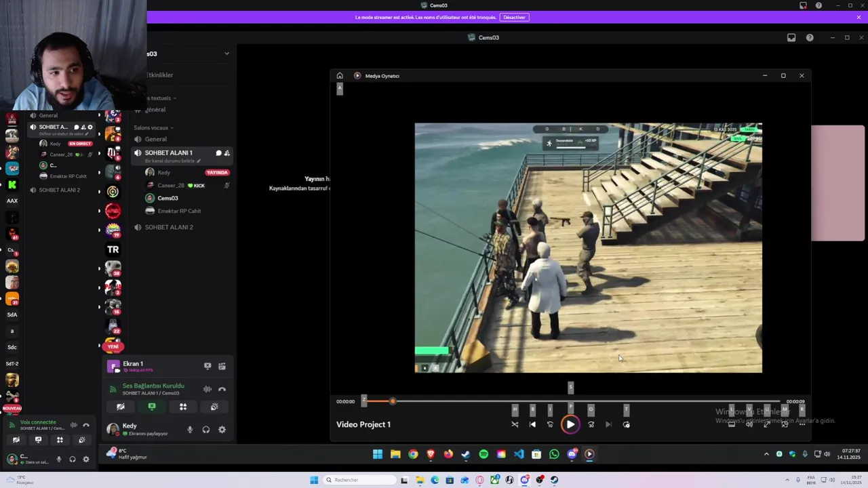Go to next track in media player
Screen dimensions: 868x488
tap(608, 424)
